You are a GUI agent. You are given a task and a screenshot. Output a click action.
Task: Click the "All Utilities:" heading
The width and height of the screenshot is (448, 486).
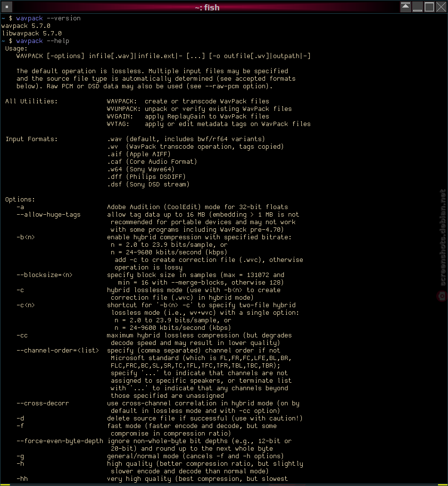[31, 101]
